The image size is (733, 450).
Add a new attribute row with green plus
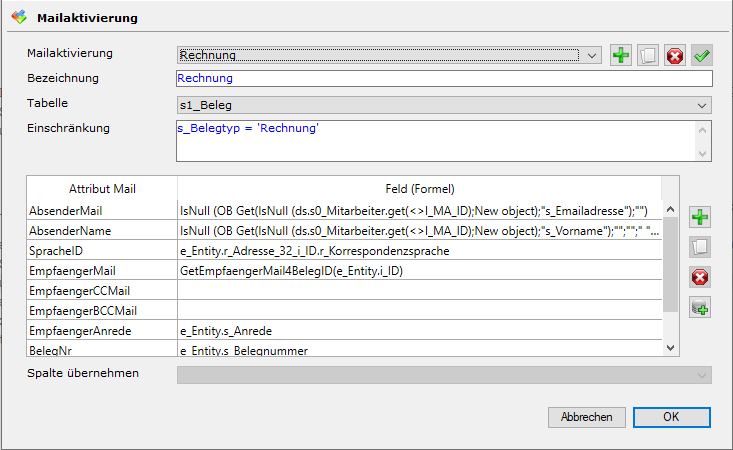tap(700, 217)
